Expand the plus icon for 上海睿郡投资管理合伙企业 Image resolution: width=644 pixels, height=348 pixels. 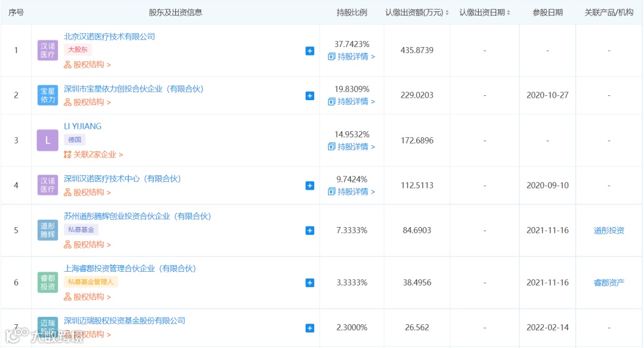pyautogui.click(x=310, y=282)
